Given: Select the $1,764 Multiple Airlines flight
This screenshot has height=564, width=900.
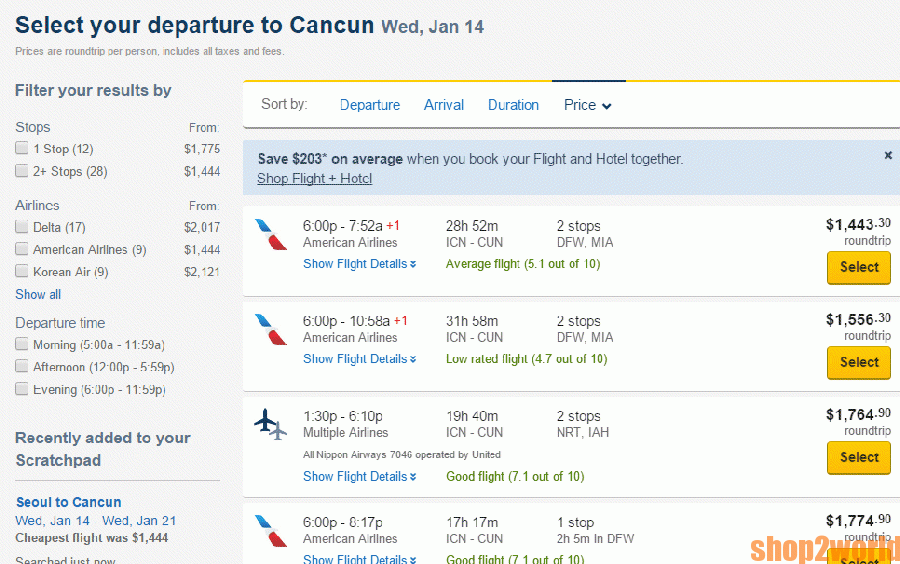Looking at the screenshot, I should tap(858, 457).
